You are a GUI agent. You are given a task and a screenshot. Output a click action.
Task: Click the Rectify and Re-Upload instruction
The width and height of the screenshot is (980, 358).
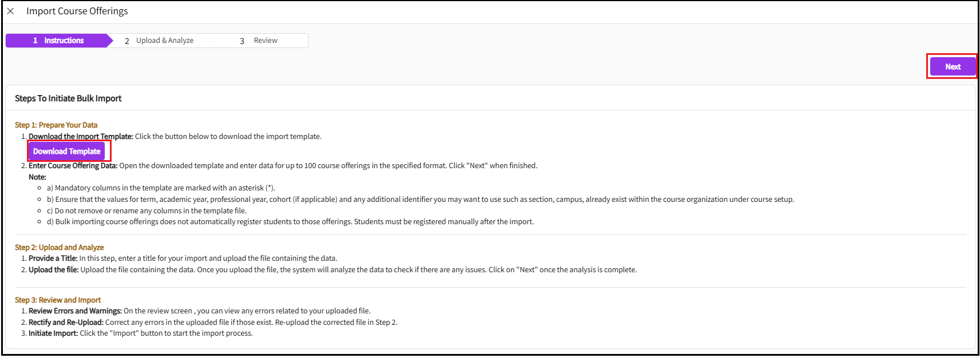point(65,322)
